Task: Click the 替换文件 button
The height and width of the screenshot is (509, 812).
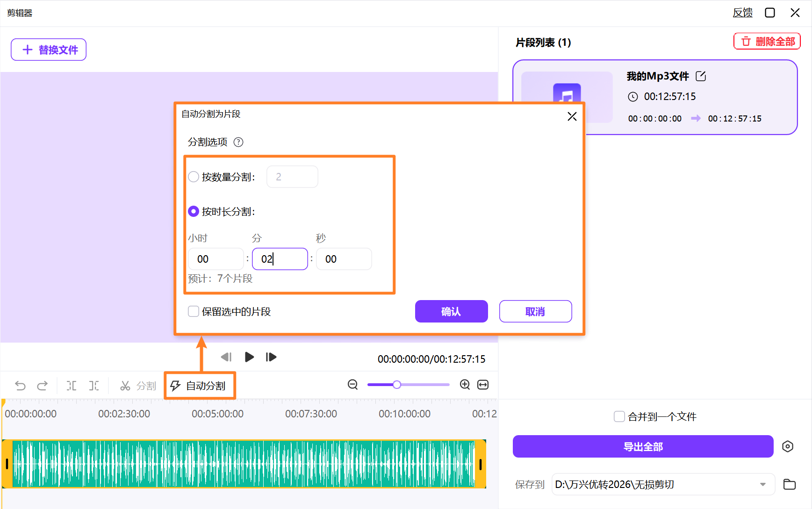Action: (48, 50)
